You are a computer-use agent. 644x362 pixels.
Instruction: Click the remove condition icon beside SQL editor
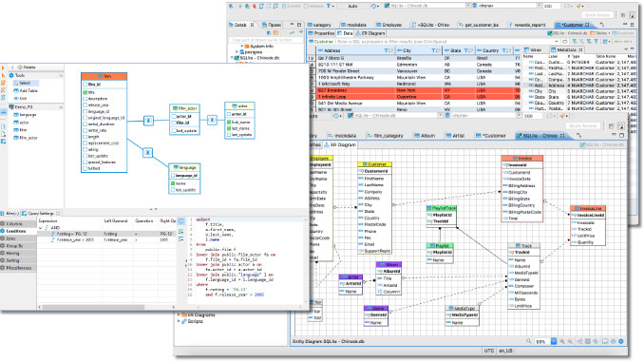(181, 239)
